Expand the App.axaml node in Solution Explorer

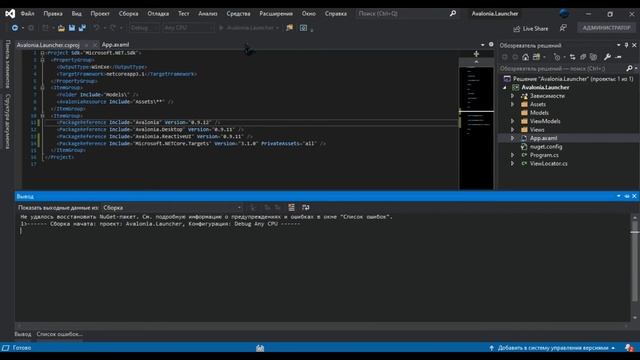513,138
